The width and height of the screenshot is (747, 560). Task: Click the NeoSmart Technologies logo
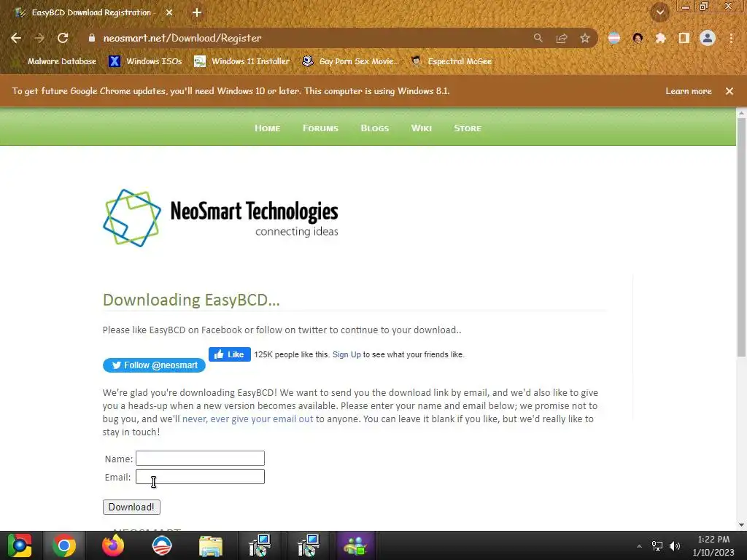[x=220, y=218]
